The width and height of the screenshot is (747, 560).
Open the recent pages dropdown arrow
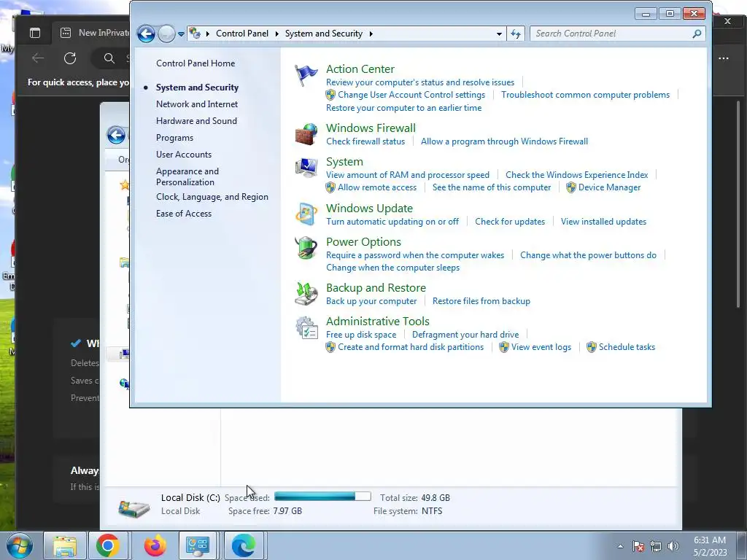(181, 34)
